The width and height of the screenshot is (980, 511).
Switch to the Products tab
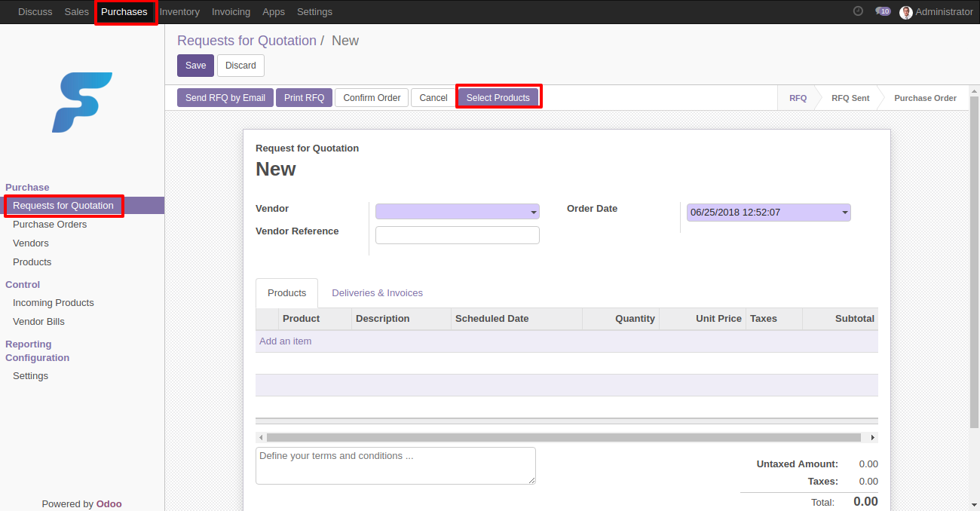click(287, 293)
